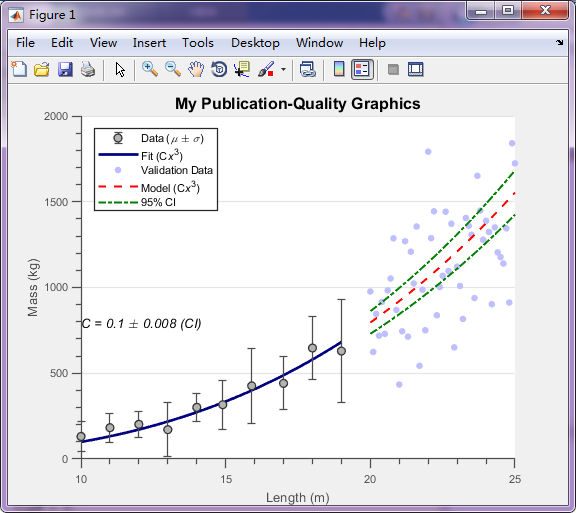The image size is (576, 513).
Task: Open the Tools menu
Action: [x=198, y=43]
